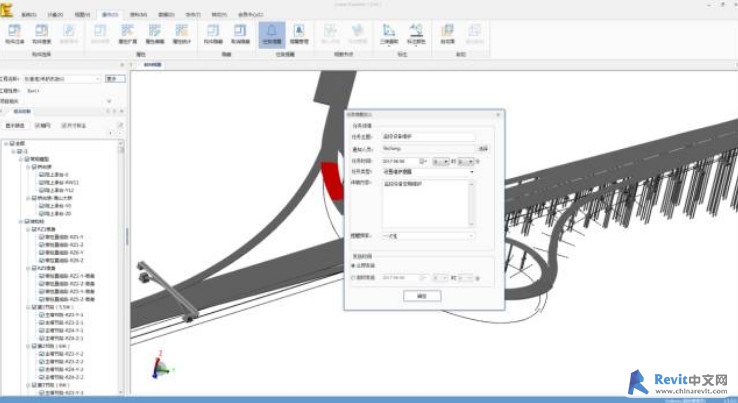Click the pin icon on the left panel header
This screenshot has width=738, height=403.
pyautogui.click(x=114, y=111)
